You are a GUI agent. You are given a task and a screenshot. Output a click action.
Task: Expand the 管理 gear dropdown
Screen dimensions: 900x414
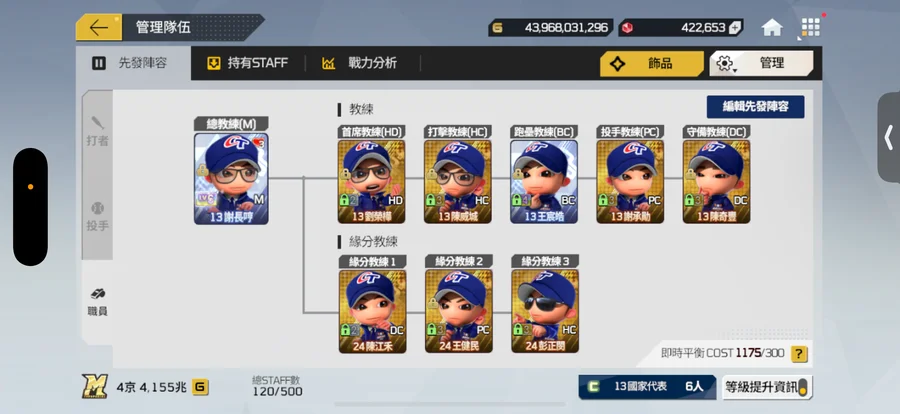[761, 63]
